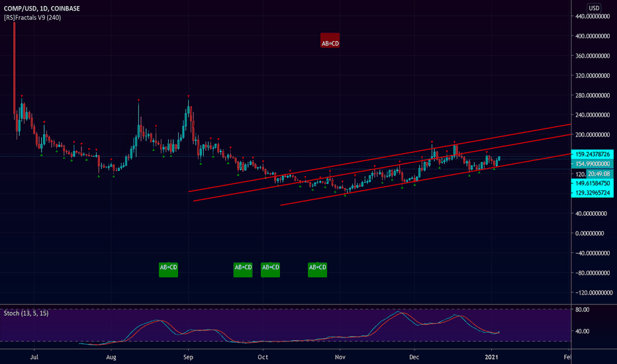Click the Nov date on time axis

coord(340,357)
